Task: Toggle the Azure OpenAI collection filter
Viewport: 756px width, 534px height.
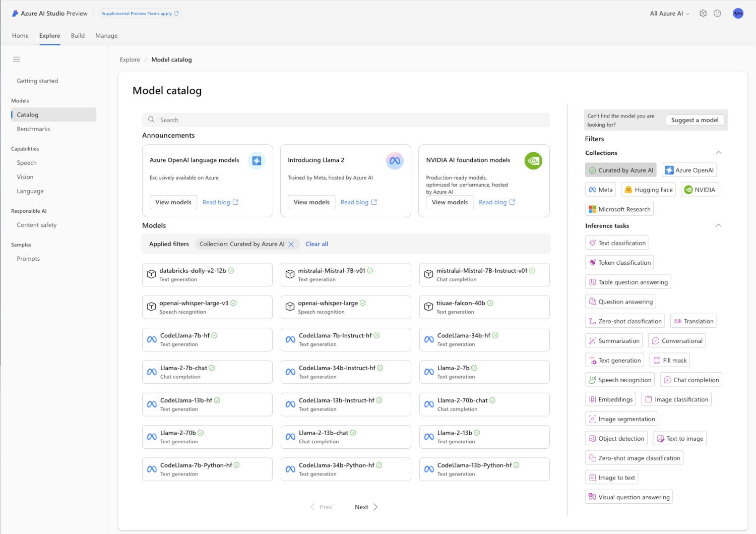Action: (689, 170)
